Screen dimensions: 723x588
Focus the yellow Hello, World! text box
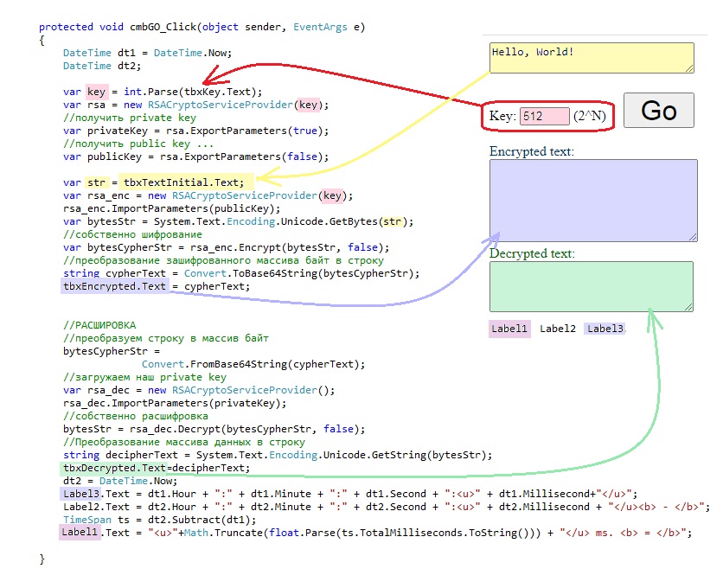(x=592, y=58)
